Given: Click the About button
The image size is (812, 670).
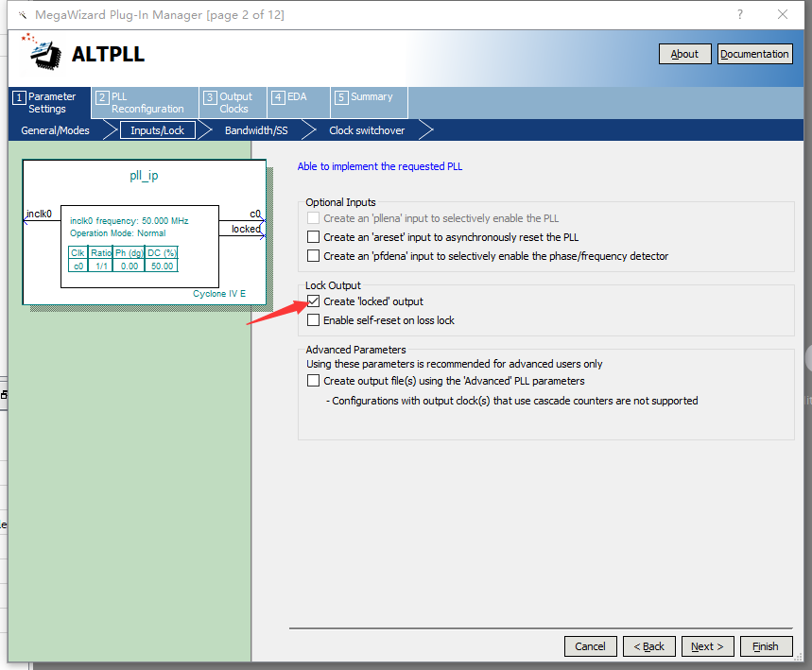Looking at the screenshot, I should tap(684, 54).
